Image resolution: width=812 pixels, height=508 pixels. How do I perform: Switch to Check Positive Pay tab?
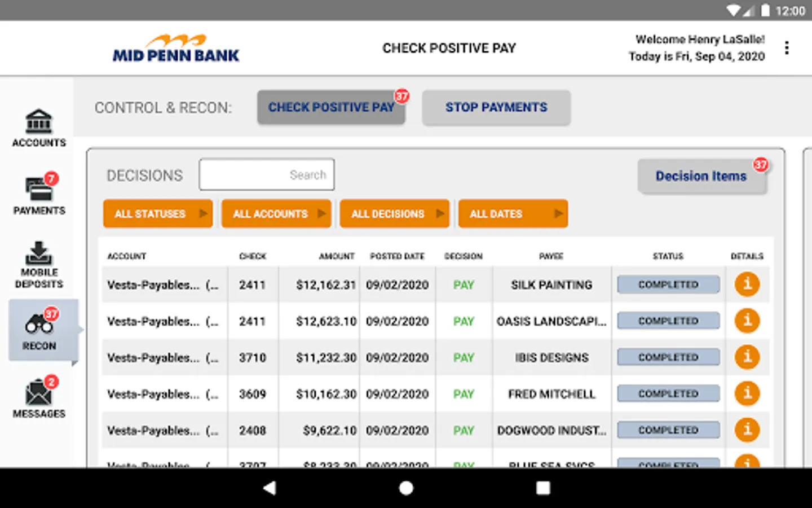(x=332, y=107)
